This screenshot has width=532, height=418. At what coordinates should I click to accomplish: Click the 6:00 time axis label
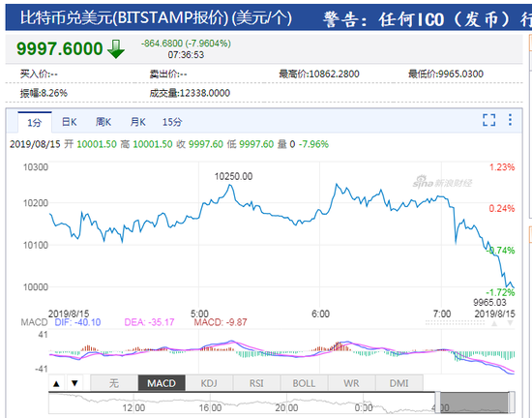(320, 313)
